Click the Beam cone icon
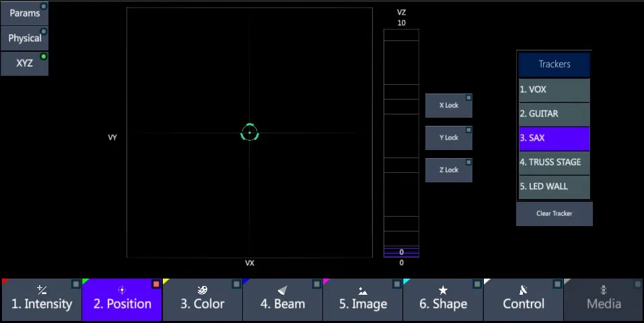Viewport: 644px width, 323px height. click(x=283, y=290)
